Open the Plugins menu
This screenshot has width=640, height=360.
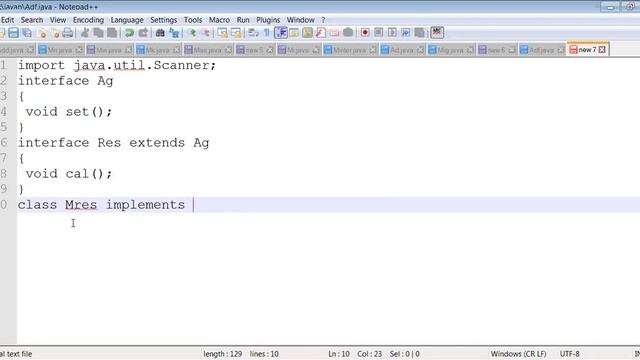[x=268, y=20]
